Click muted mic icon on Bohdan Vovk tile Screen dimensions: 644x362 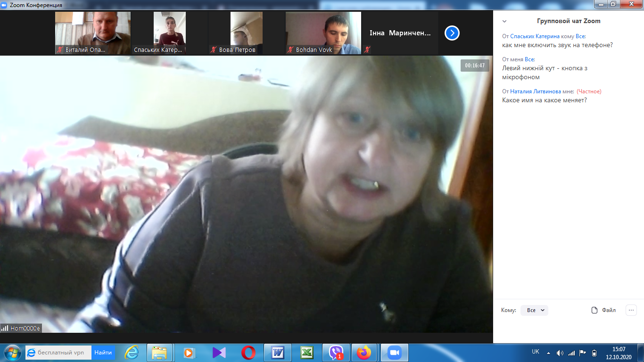[290, 49]
